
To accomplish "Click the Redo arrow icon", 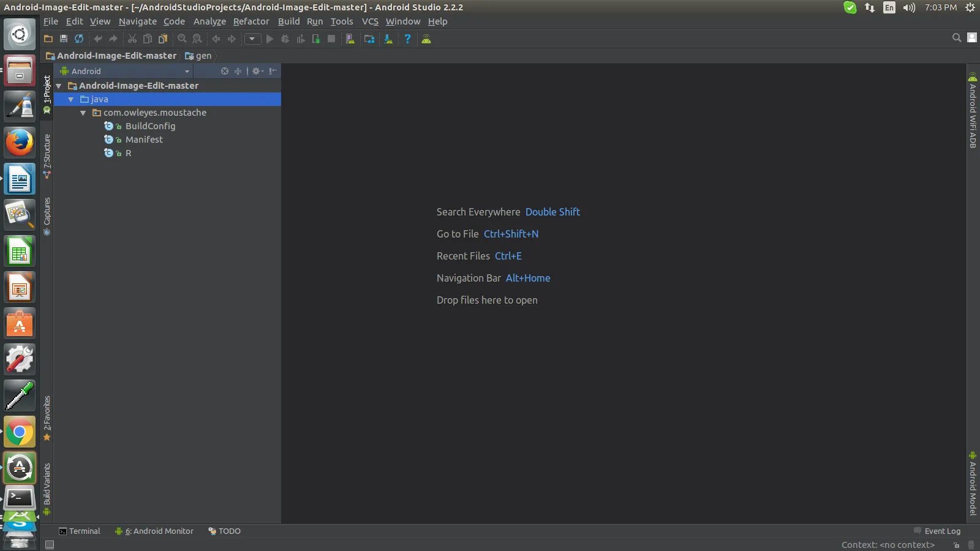I will tap(113, 39).
